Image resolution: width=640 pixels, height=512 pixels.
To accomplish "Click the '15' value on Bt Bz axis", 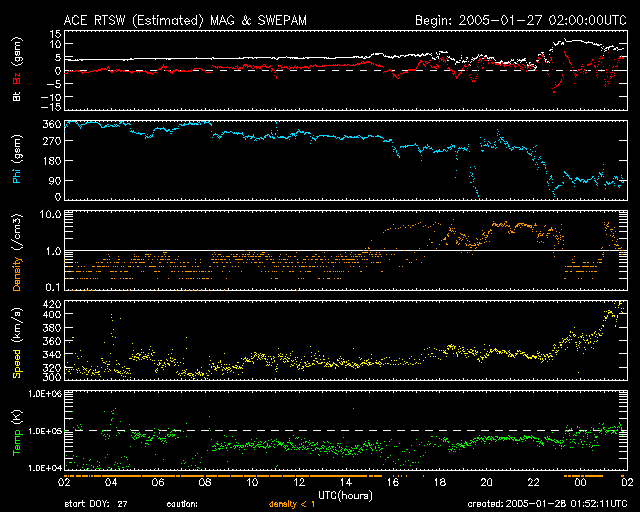I will point(56,34).
